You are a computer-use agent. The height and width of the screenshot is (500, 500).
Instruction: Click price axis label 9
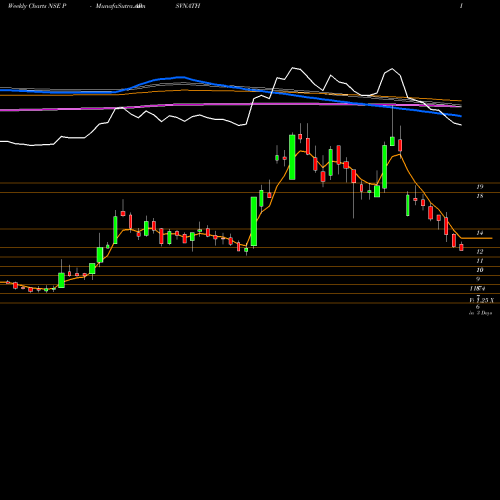(478, 279)
